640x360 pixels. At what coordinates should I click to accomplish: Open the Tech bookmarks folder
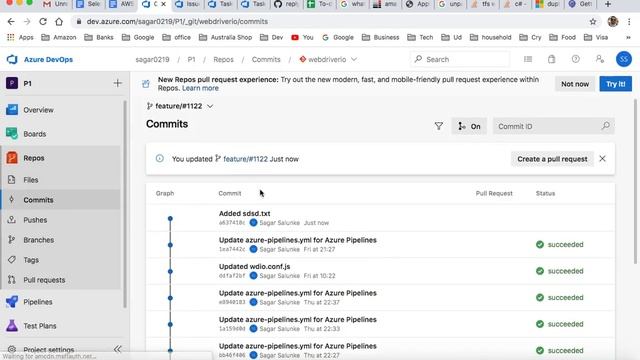coord(420,38)
